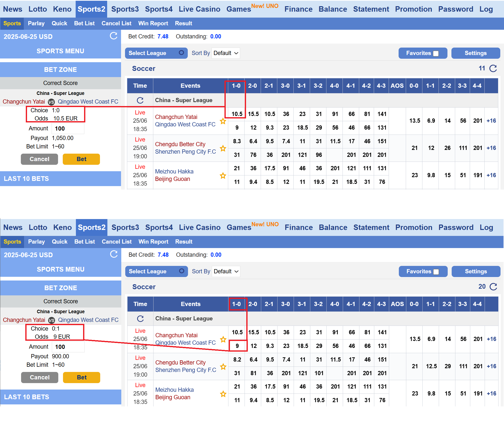Viewport: 504px width, 422px height.
Task: Open Keno tab in bottom navigation
Action: 63,227
